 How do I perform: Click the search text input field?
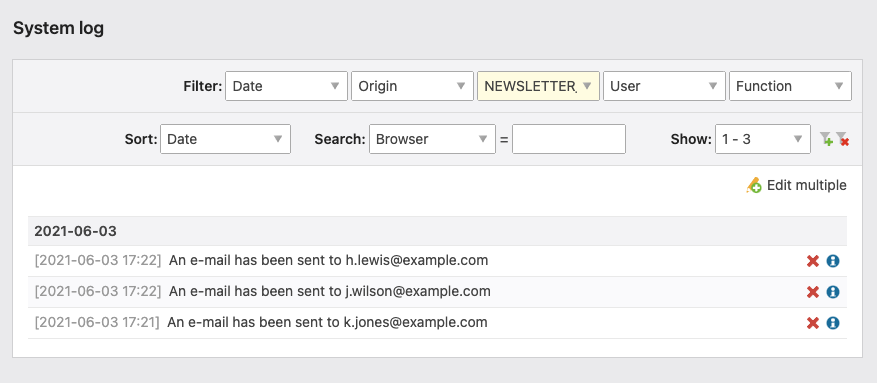tap(569, 139)
